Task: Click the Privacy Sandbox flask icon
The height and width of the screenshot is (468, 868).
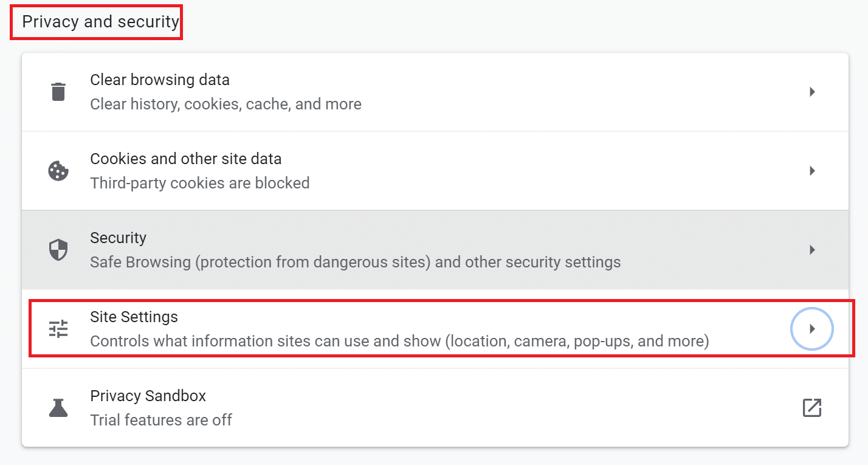Action: (58, 408)
